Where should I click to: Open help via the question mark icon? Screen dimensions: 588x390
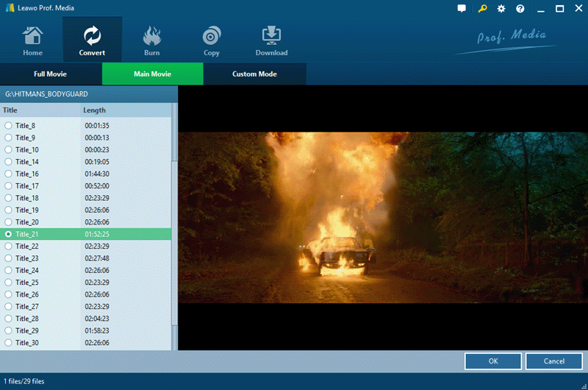click(x=520, y=8)
